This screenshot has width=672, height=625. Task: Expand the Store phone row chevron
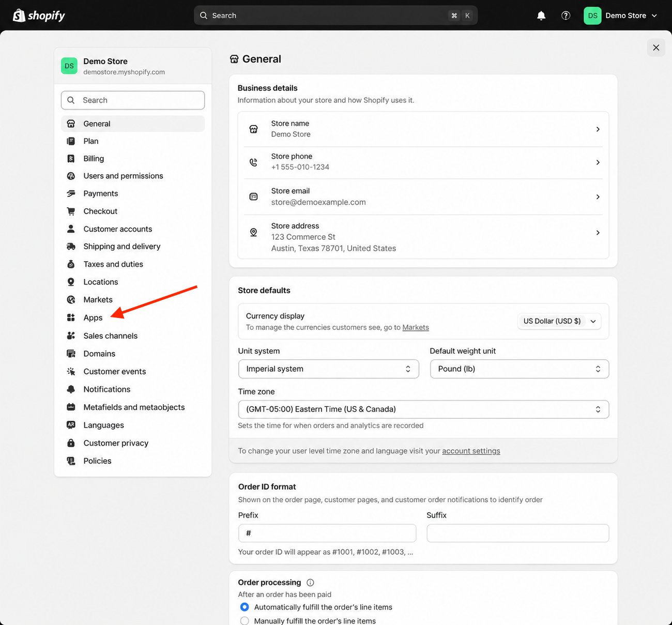click(598, 162)
